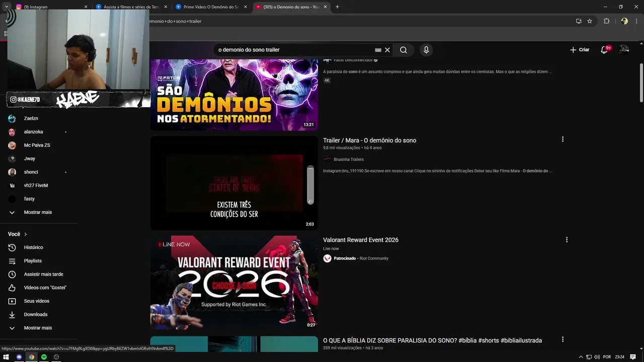Open Downloads in the sidebar
Image resolution: width=644 pixels, height=362 pixels.
pyautogui.click(x=36, y=314)
